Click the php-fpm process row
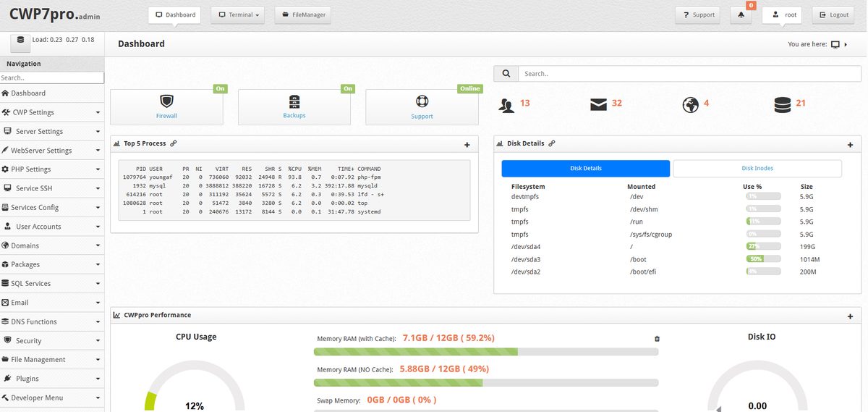Image resolution: width=868 pixels, height=412 pixels. [x=253, y=177]
